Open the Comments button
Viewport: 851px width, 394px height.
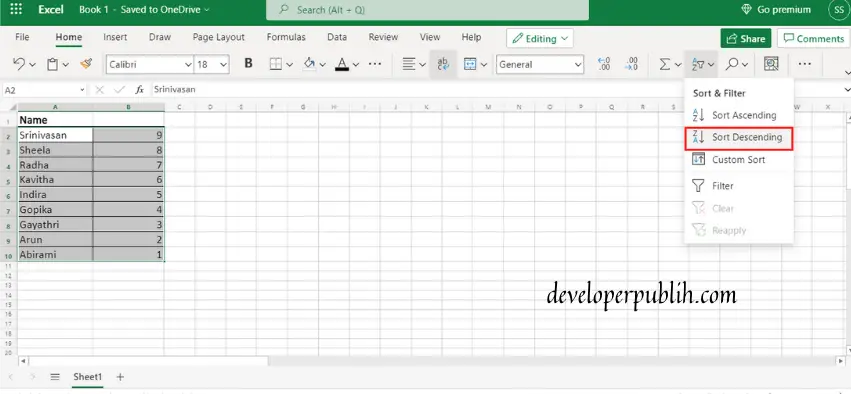tap(813, 39)
